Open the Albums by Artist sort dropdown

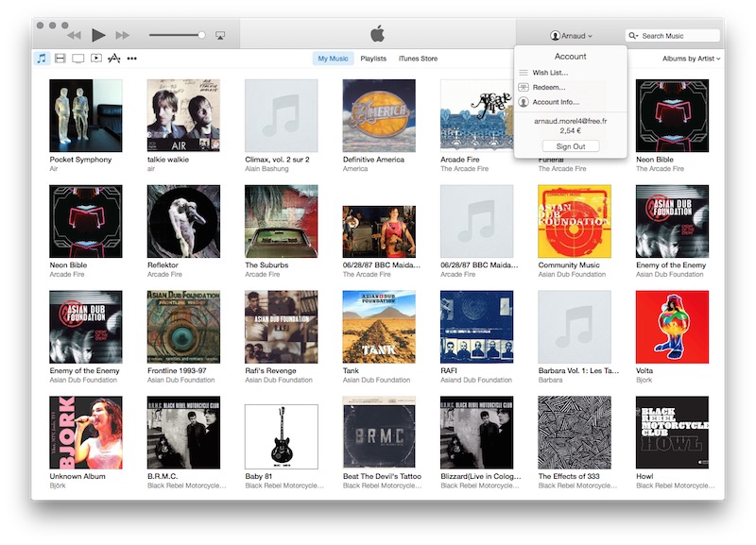tap(691, 59)
